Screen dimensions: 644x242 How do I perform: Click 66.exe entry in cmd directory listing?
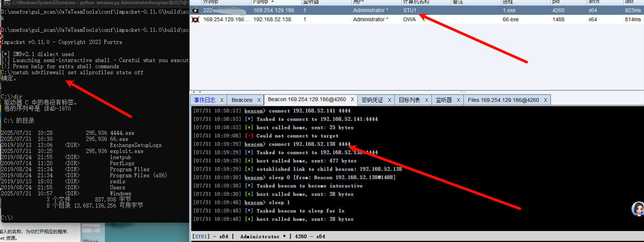pos(119,139)
